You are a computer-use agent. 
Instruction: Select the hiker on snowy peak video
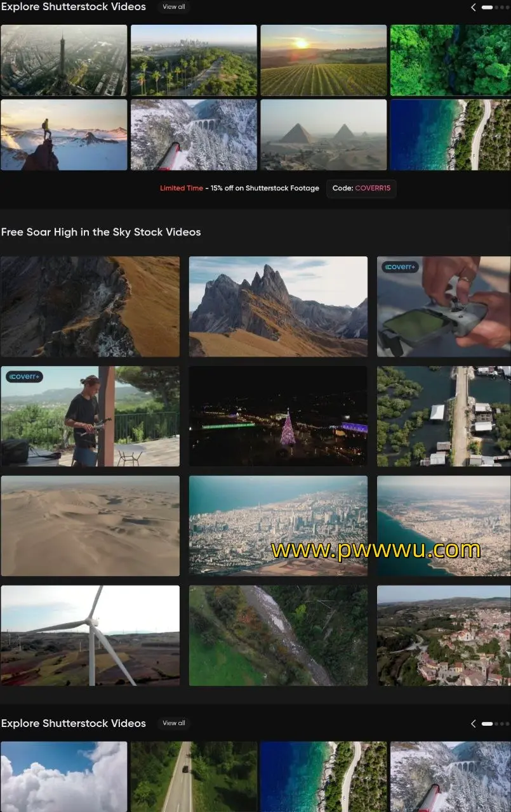63,134
